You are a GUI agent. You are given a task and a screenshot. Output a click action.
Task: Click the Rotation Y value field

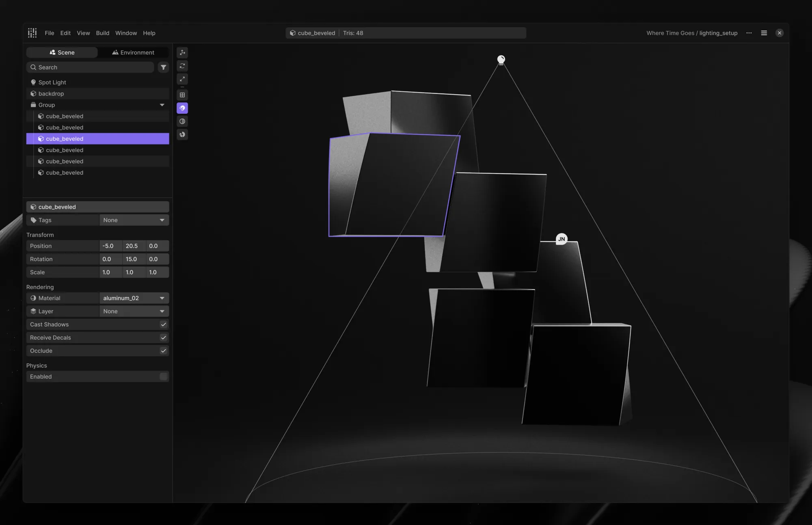click(134, 259)
